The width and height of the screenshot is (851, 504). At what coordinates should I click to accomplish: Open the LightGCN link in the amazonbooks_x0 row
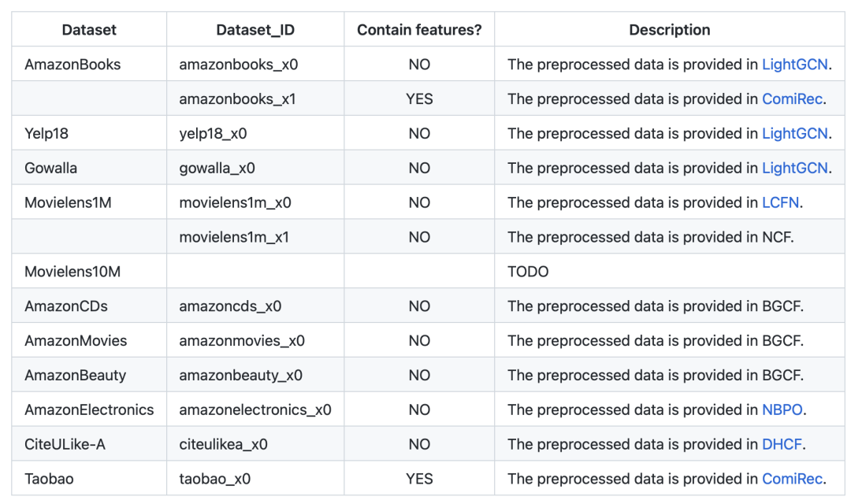[x=794, y=65]
